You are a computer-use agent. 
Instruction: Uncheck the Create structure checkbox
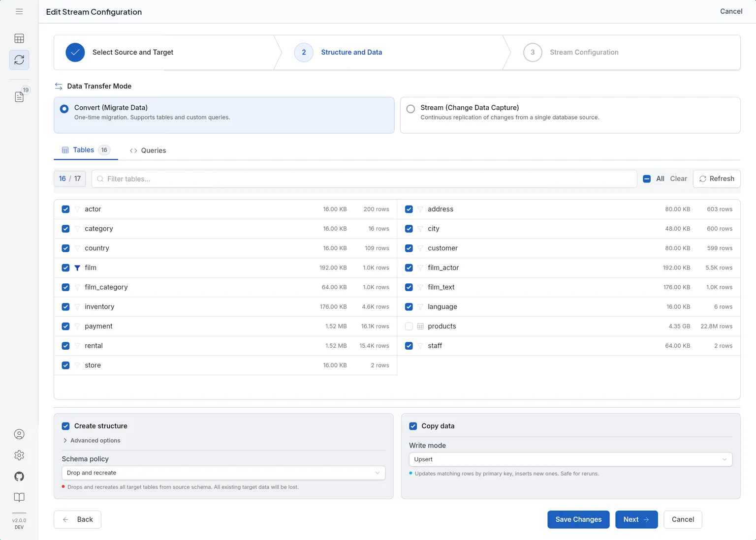65,426
